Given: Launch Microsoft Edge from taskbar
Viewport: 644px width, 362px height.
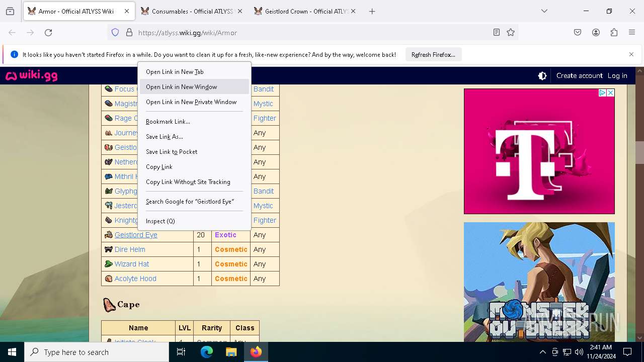Looking at the screenshot, I should coord(207,352).
